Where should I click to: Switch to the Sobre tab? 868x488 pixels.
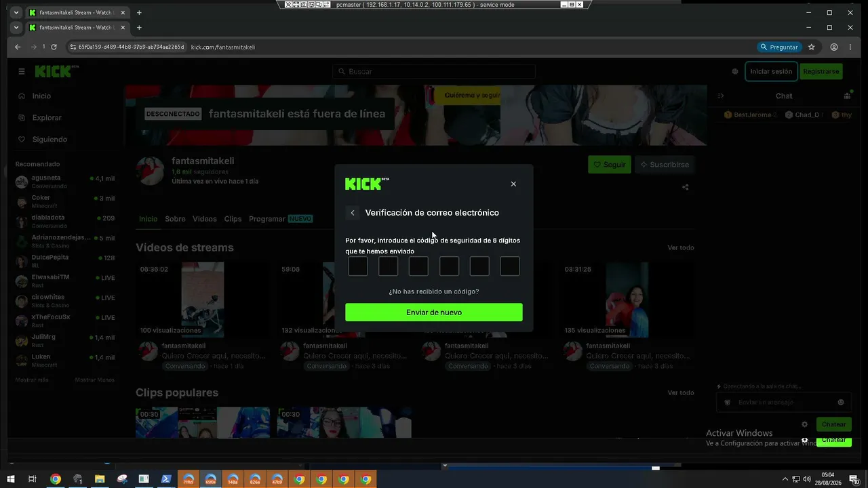(x=175, y=219)
